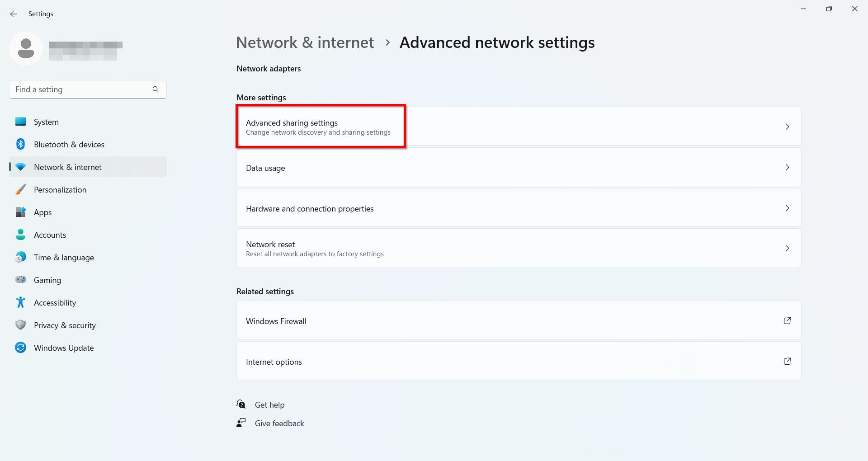This screenshot has height=461, width=868.
Task: Click the Find a setting search box
Action: (x=81, y=89)
